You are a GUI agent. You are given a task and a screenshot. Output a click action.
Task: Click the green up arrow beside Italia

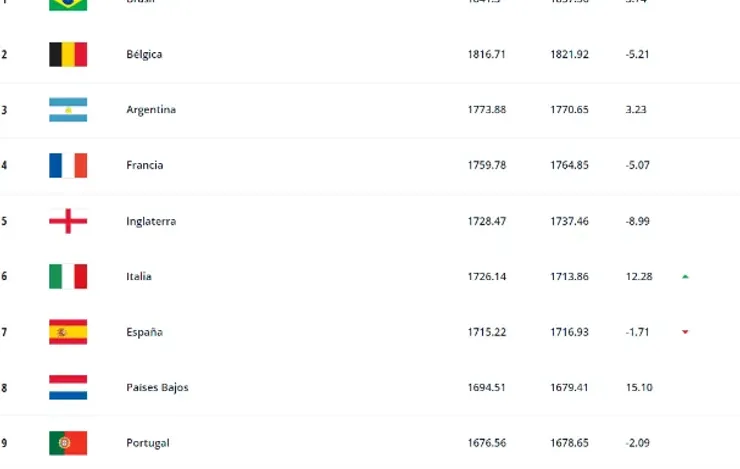(685, 276)
